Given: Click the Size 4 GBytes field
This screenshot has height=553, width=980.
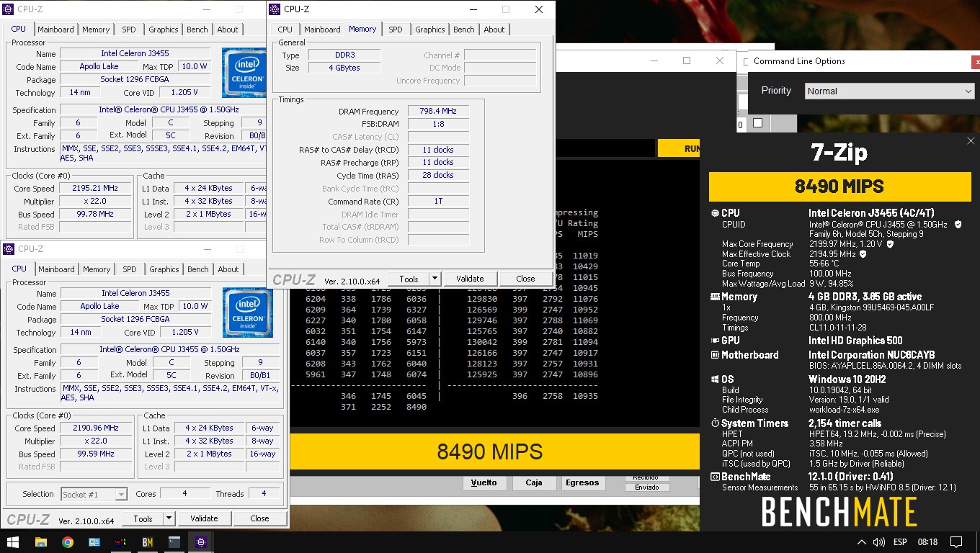Looking at the screenshot, I should [x=344, y=68].
